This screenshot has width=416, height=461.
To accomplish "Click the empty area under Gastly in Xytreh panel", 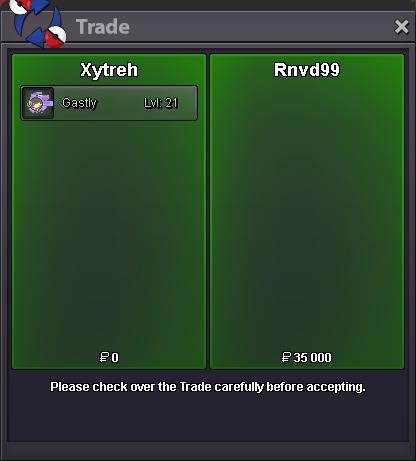I will [x=109, y=235].
